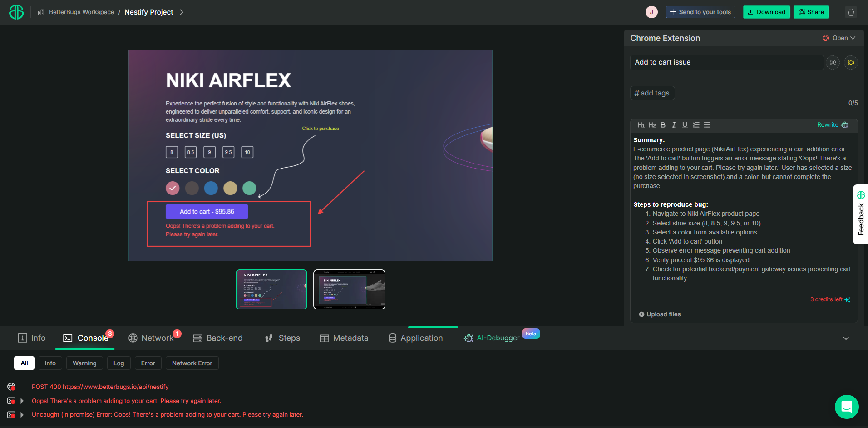Viewport: 868px width, 428px height.
Task: Open the chat support bubble
Action: 847,407
